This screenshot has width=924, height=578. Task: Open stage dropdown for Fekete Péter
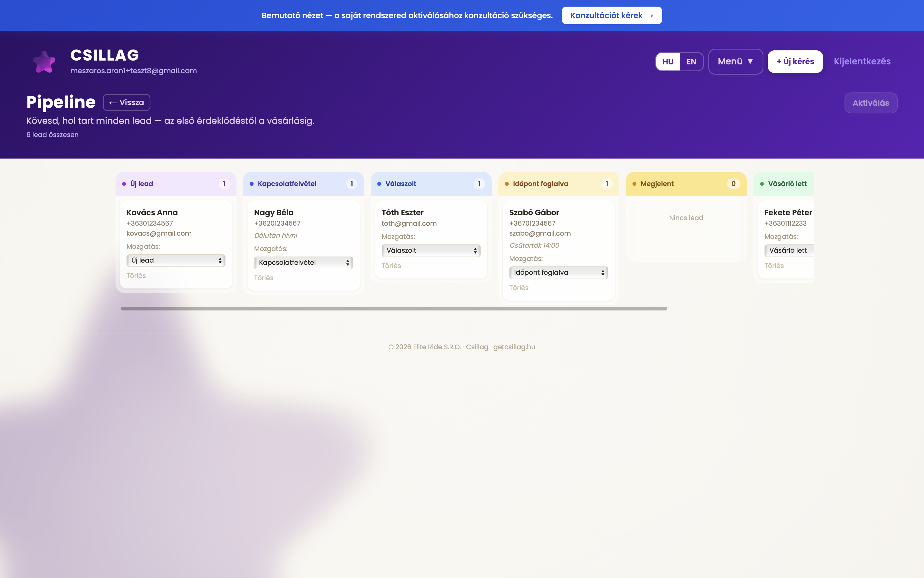coord(789,250)
